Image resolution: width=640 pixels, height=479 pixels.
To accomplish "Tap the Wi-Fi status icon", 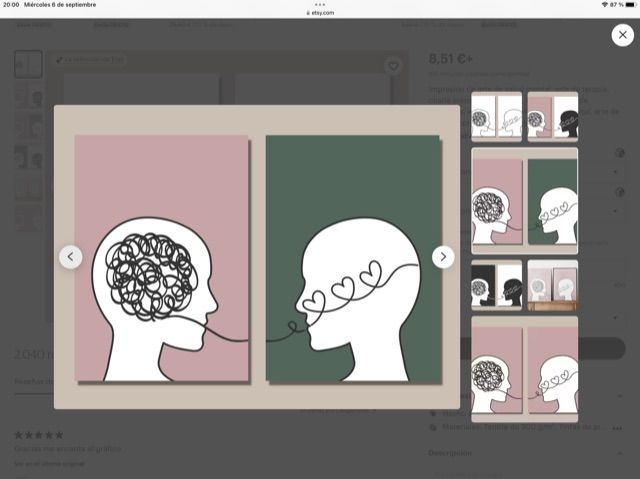I will (x=606, y=5).
